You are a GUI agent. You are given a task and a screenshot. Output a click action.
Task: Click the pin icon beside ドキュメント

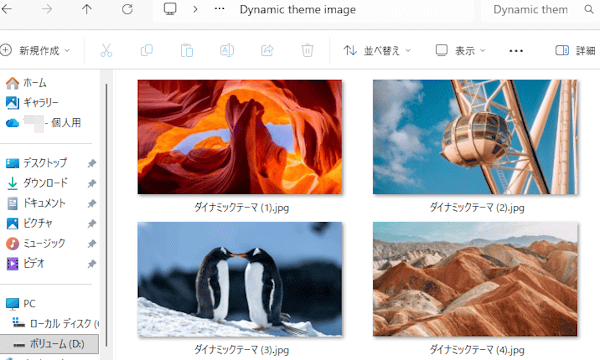pyautogui.click(x=91, y=204)
